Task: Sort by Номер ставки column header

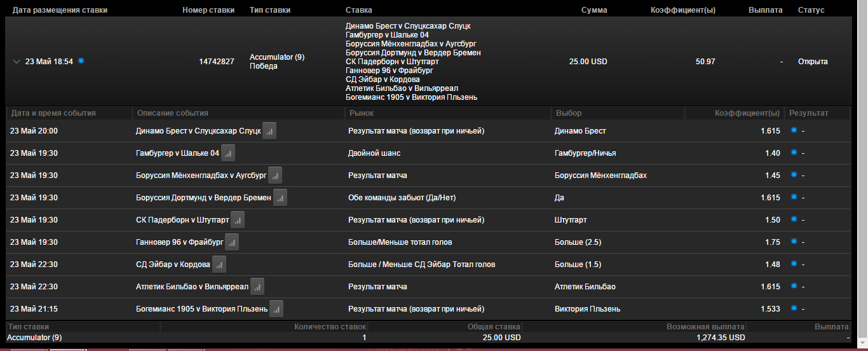Action: click(x=208, y=10)
